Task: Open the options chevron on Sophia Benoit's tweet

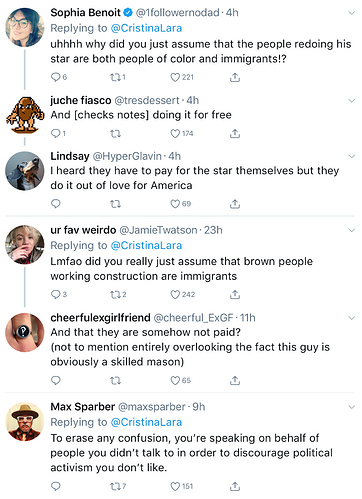Action: (351, 13)
